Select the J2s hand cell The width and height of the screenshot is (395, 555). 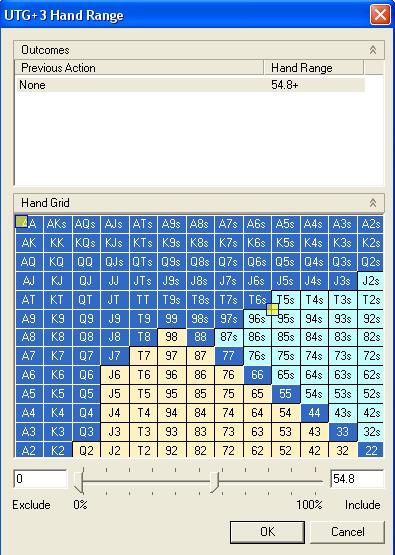[x=370, y=281]
